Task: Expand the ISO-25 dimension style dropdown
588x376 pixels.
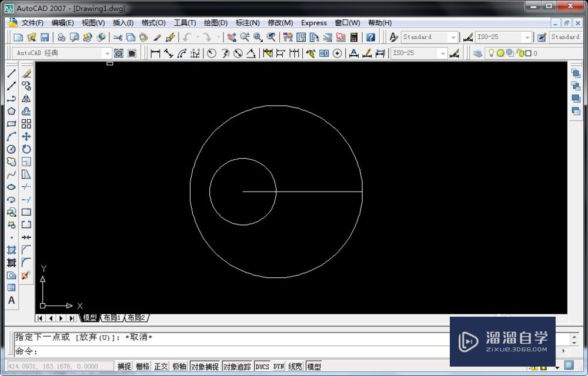Action: 526,37
